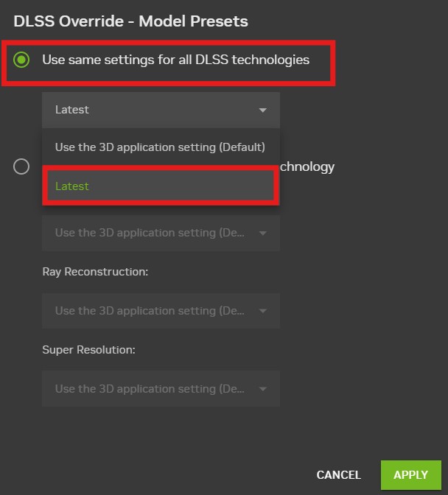Viewport: 448px width, 495px height.
Task: Click the arrow on the Latest dropdown
Action: click(263, 110)
